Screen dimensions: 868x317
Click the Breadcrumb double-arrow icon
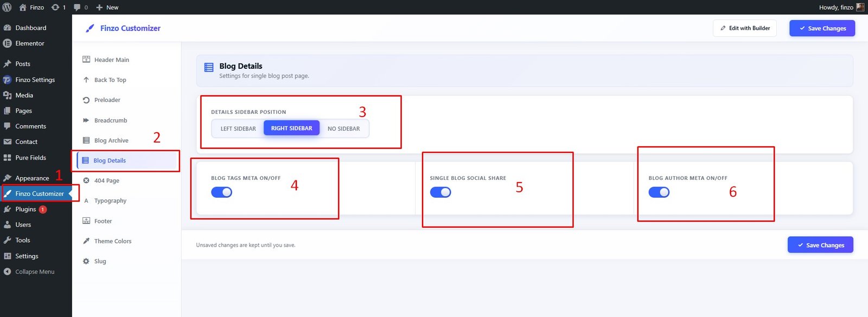click(86, 120)
